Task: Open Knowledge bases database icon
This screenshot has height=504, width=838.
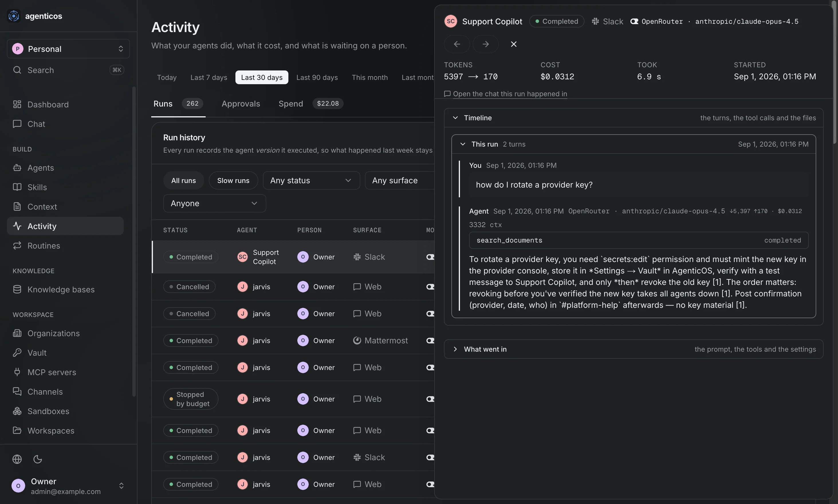Action: point(17,289)
